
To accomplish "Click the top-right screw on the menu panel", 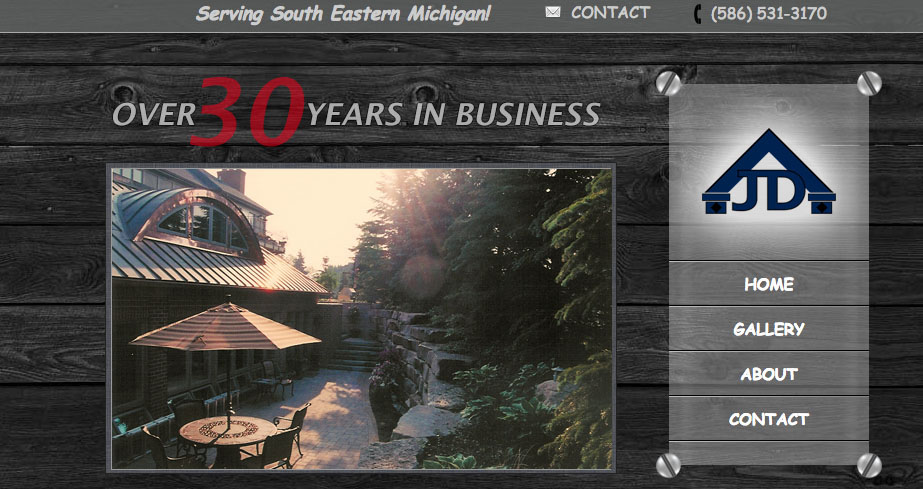I will click(x=869, y=83).
